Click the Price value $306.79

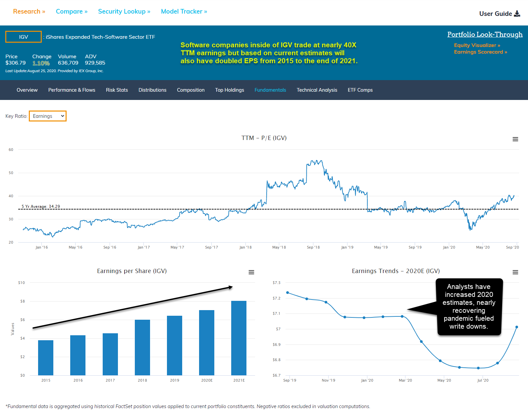16,63
